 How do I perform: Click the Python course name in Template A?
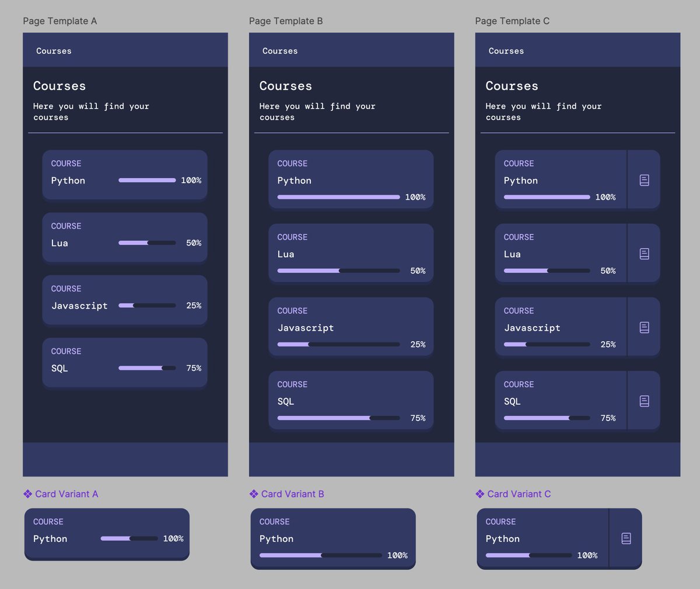click(x=68, y=181)
